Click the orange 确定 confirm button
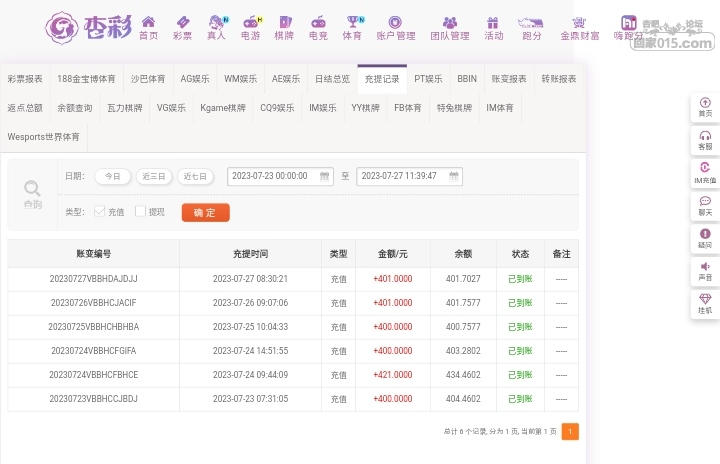 (206, 212)
